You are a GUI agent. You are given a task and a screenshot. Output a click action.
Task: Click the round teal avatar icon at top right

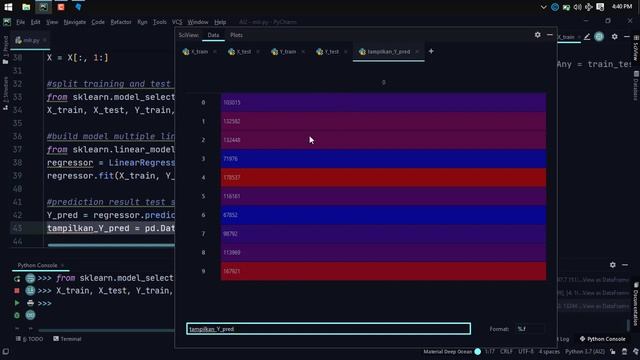(599, 37)
